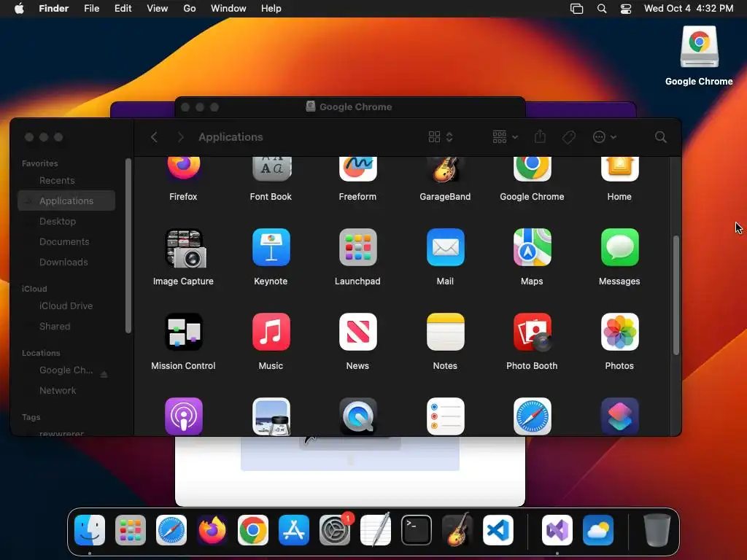
Task: Click the Edit Tags toolbar icon
Action: point(568,137)
